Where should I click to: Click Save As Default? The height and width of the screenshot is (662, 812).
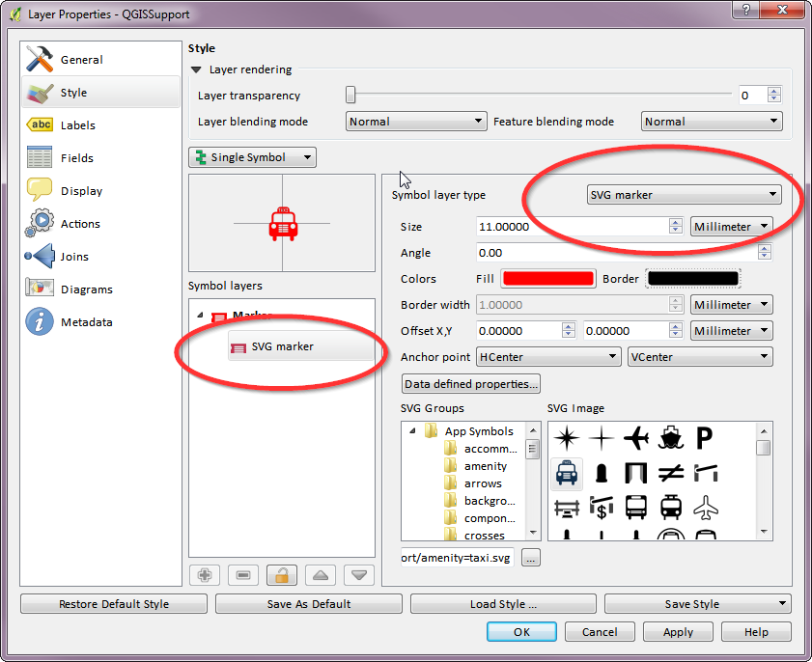(309, 604)
